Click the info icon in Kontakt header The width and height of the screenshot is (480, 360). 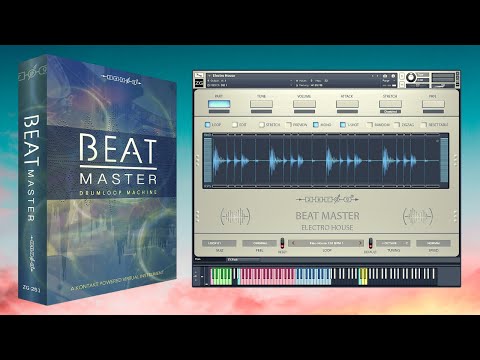coord(393,76)
